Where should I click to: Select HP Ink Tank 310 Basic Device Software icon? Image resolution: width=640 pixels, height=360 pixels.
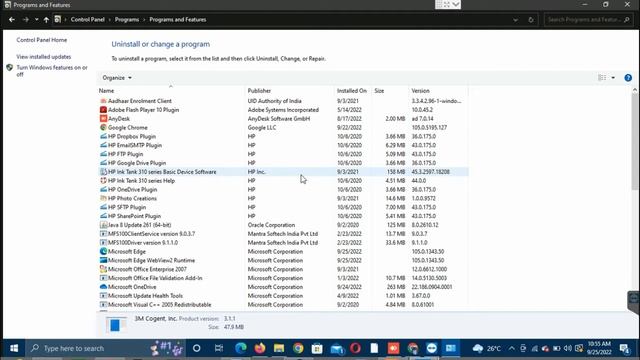(103, 172)
